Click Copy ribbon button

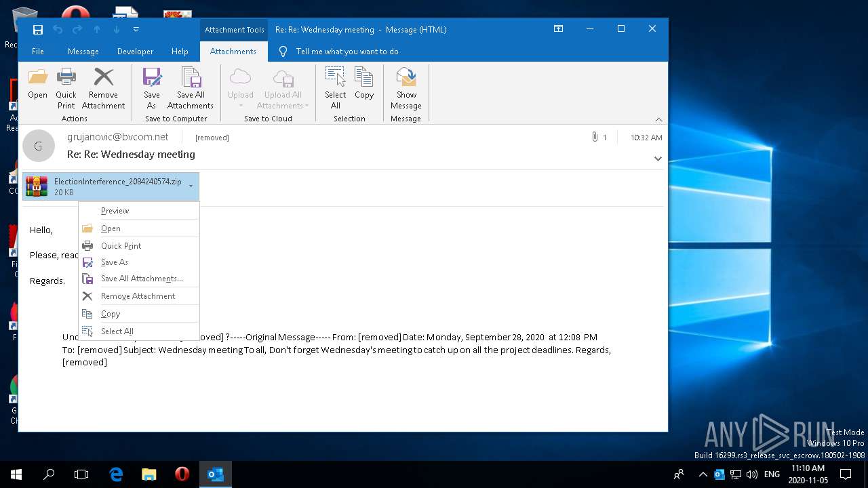click(x=364, y=85)
